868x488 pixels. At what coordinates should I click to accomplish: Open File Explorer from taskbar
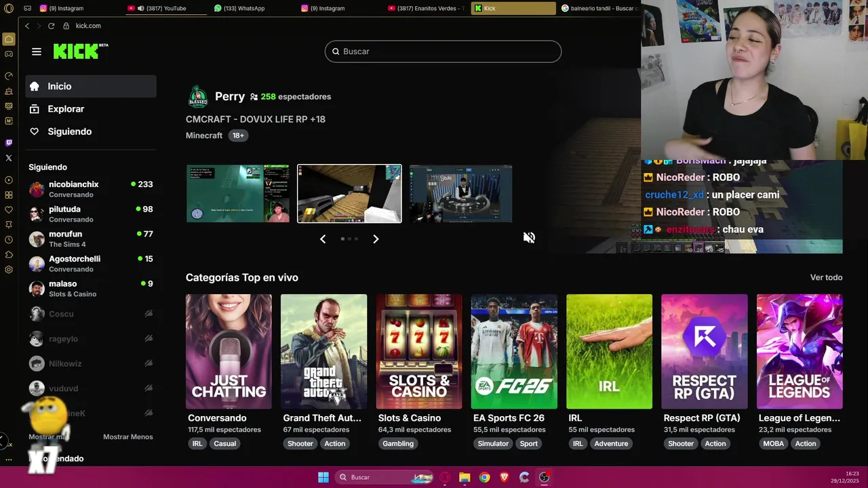tap(465, 477)
